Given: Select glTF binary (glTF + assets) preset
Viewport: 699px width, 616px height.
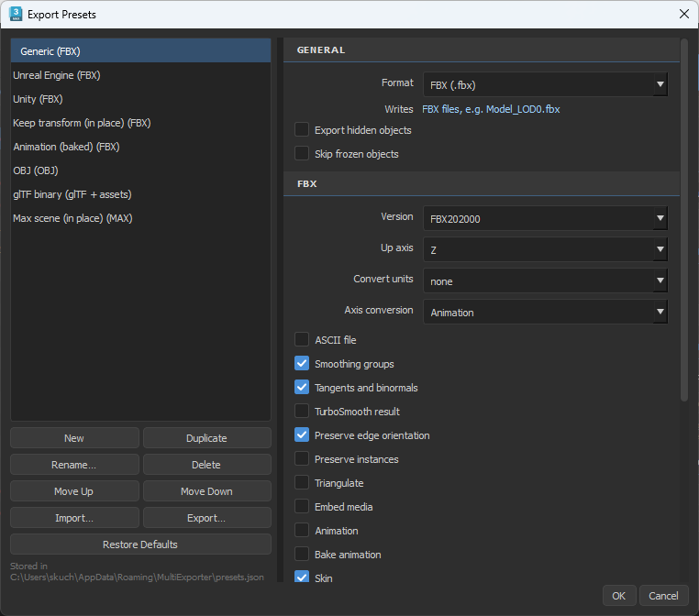Looking at the screenshot, I should (141, 194).
